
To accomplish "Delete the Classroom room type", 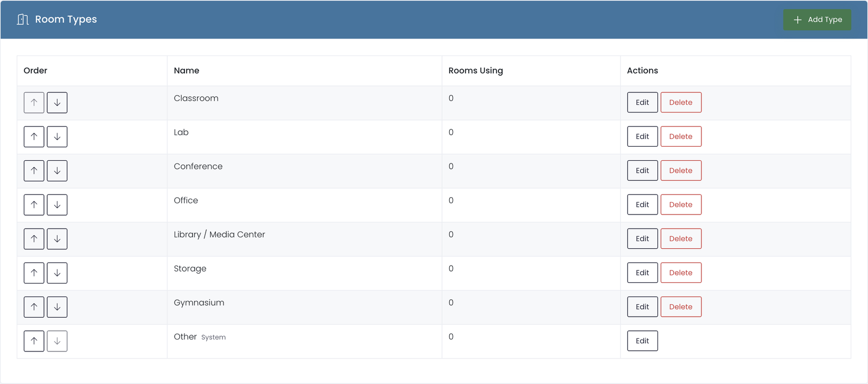I will (681, 103).
